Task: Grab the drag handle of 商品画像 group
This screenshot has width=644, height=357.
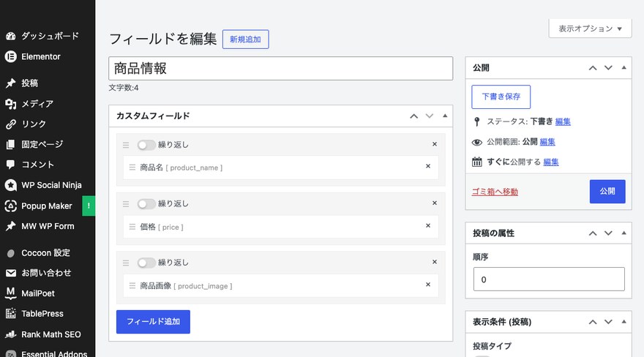Action: pos(126,263)
